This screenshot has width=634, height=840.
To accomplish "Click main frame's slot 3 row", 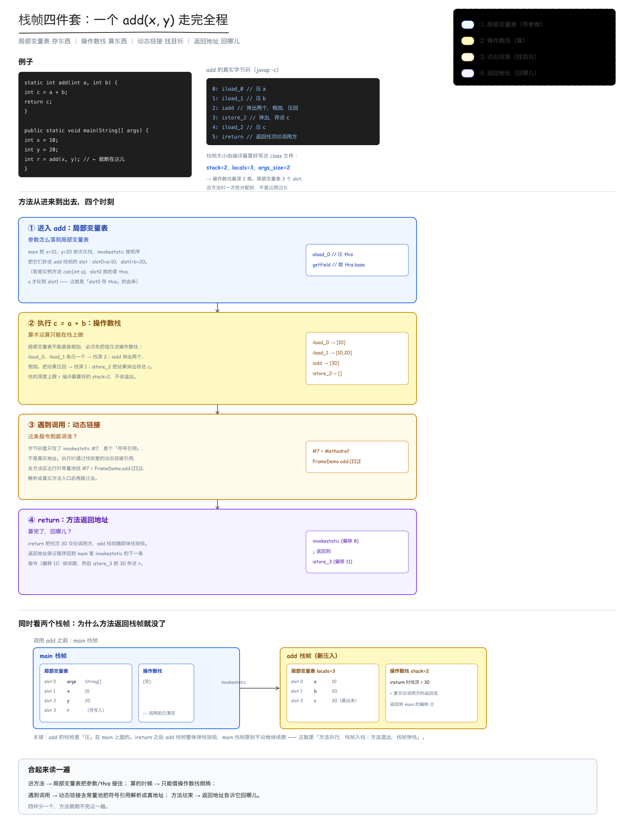I will [74, 711].
